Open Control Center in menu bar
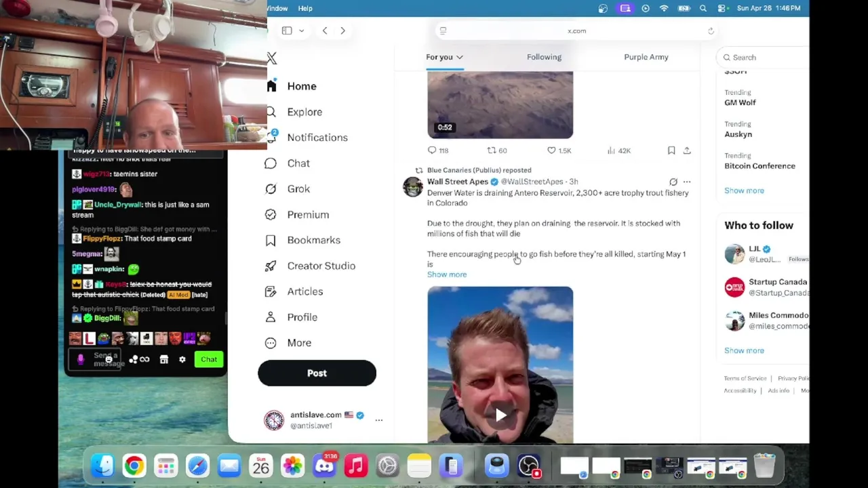Image resolution: width=868 pixels, height=488 pixels. 723,8
